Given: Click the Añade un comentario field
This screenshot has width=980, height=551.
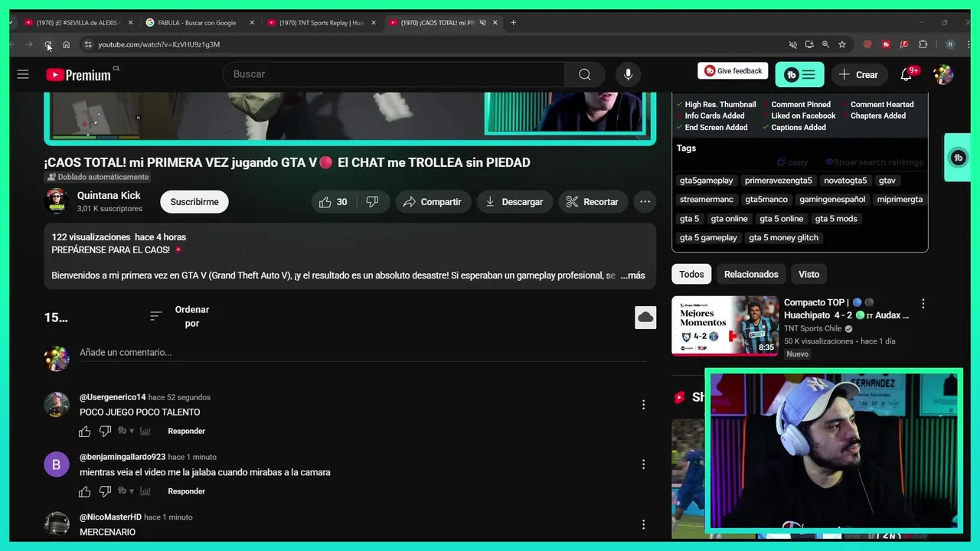Looking at the screenshot, I should point(362,353).
